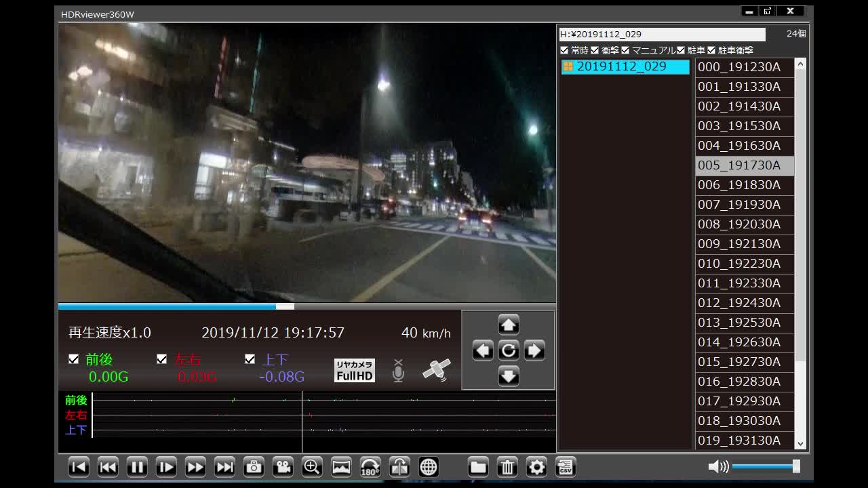Delete file using the trash icon
Viewport: 868px width, 488px height.
coord(507,467)
